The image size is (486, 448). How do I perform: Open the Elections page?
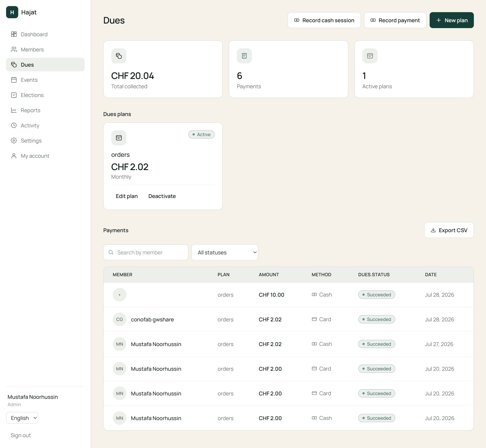(45, 95)
